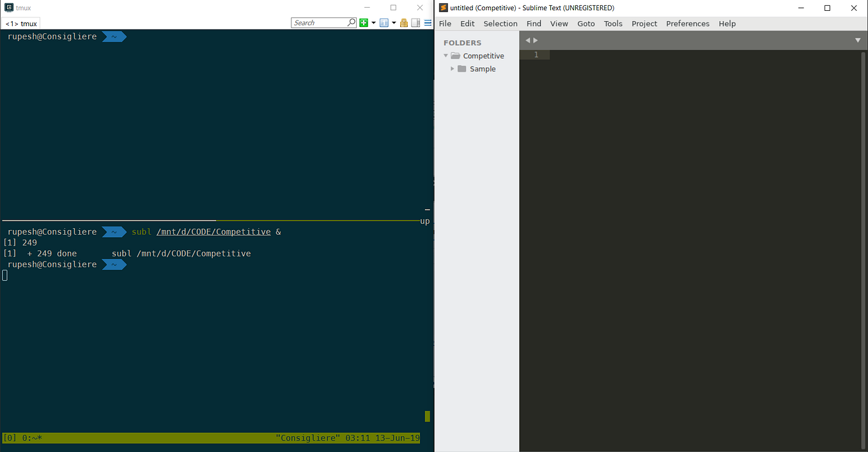
Task: Collapse the Competitive folder in sidebar
Action: pos(446,56)
